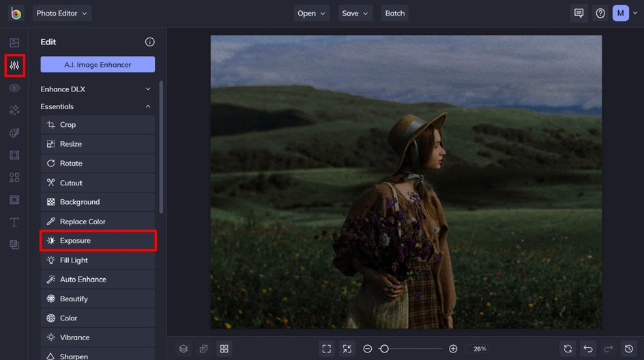This screenshot has width=644, height=360.
Task: Select the Edit sliders sidebar icon
Action: (14, 65)
